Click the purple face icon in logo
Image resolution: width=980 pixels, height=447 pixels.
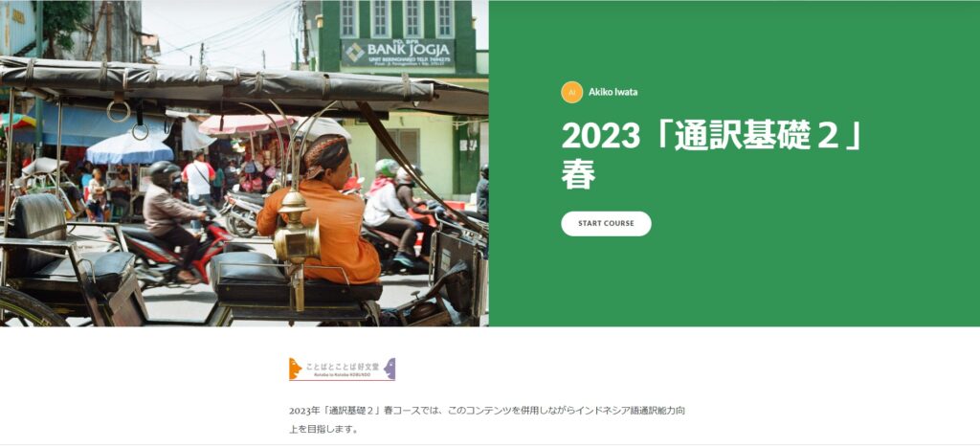click(x=390, y=369)
